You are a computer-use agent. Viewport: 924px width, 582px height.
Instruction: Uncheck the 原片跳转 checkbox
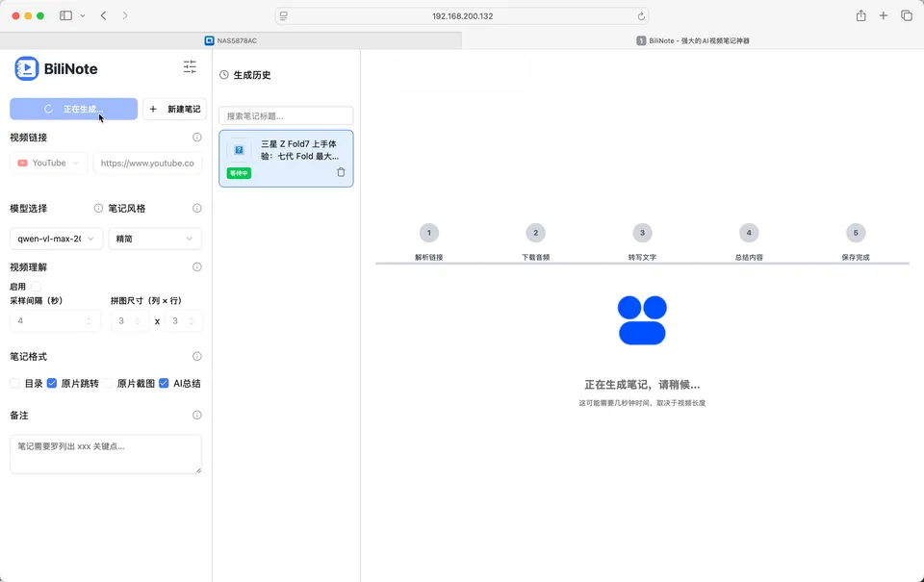coord(52,383)
